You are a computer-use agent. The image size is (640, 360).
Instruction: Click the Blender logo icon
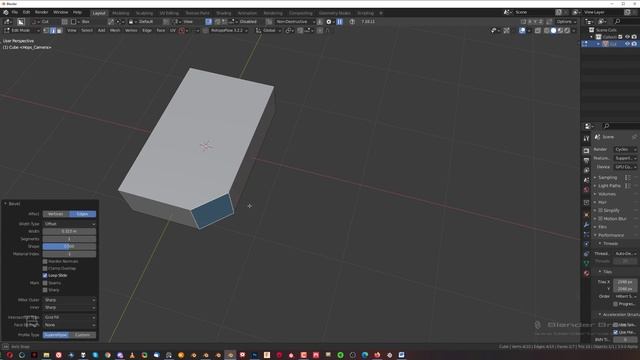[6, 13]
